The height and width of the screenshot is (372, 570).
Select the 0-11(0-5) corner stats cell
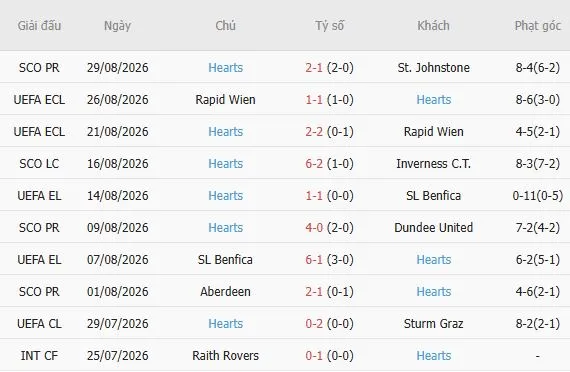click(538, 196)
